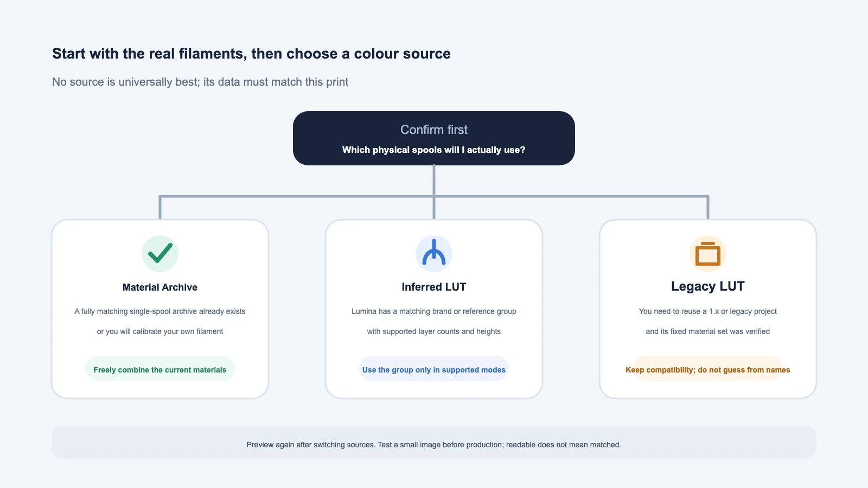Click the orange box Legacy LUT icon

click(708, 254)
